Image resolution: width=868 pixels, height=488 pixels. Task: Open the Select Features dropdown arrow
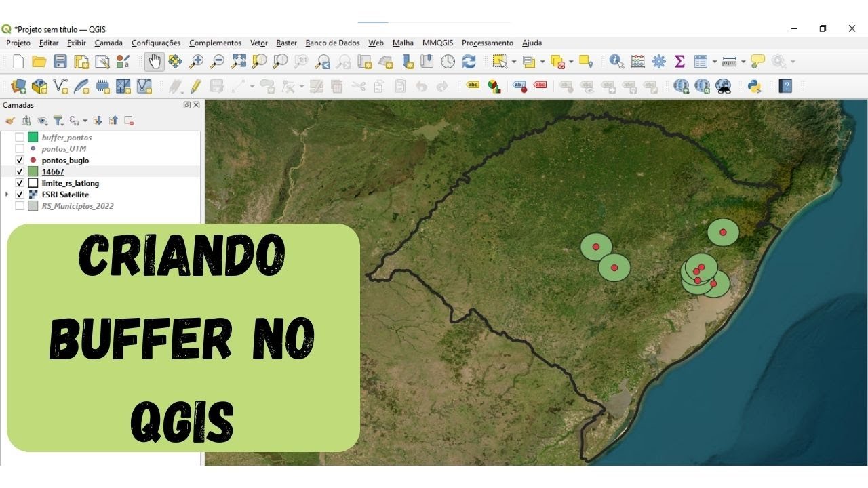tap(513, 62)
